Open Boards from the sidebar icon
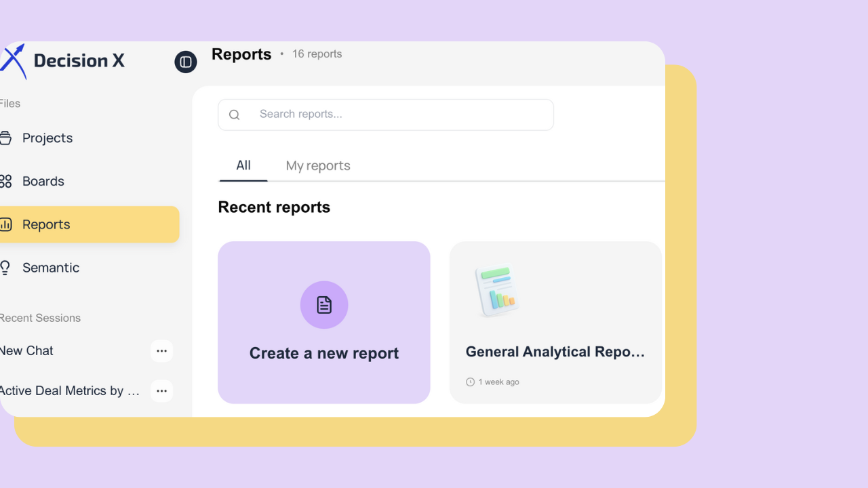Screen dimensions: 868x488 pyautogui.click(x=7, y=181)
